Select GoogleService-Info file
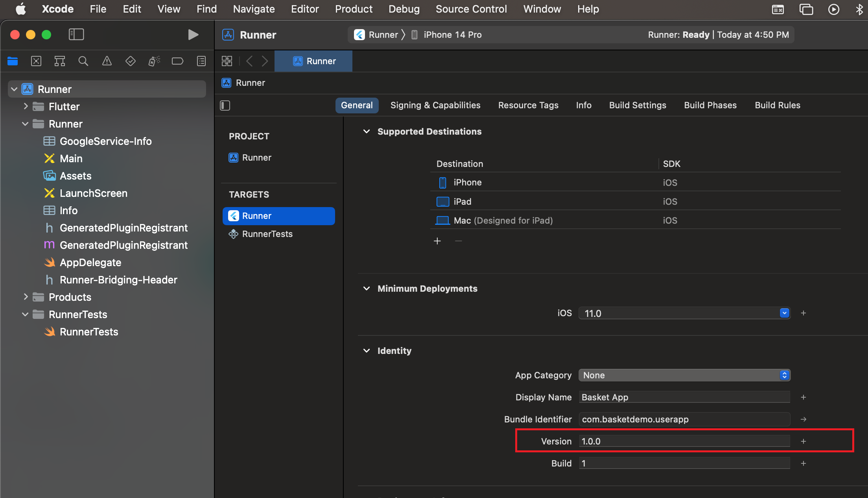The image size is (868, 498). [105, 141]
